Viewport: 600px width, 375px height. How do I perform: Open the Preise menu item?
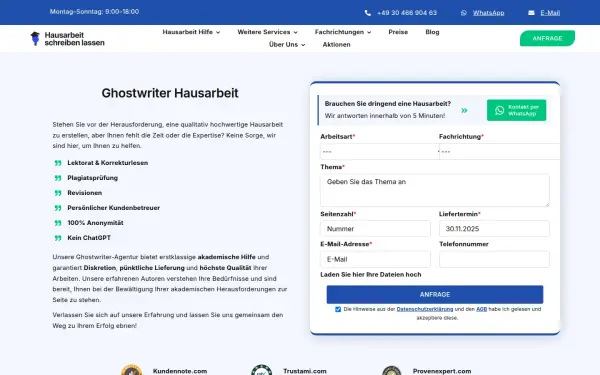pos(398,32)
